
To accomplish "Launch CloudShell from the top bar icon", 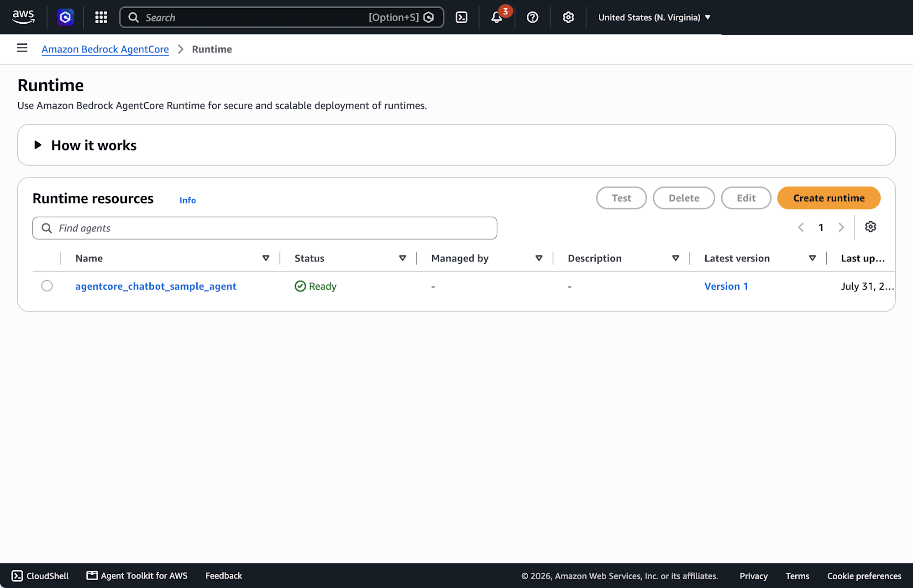I will [462, 17].
